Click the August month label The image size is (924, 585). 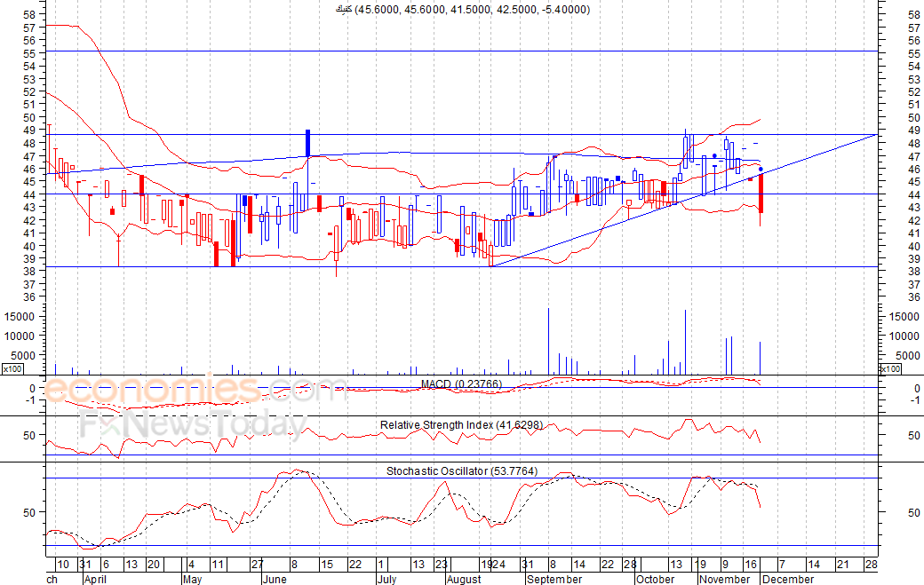tap(464, 579)
